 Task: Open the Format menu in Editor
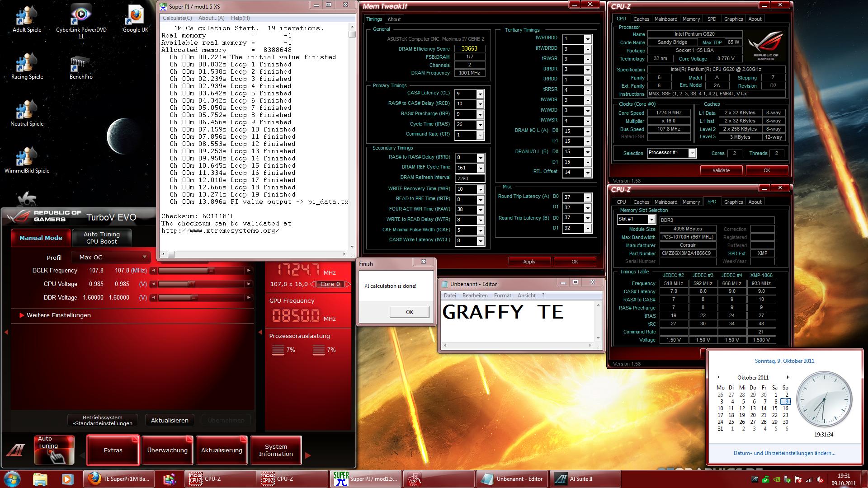(x=502, y=296)
